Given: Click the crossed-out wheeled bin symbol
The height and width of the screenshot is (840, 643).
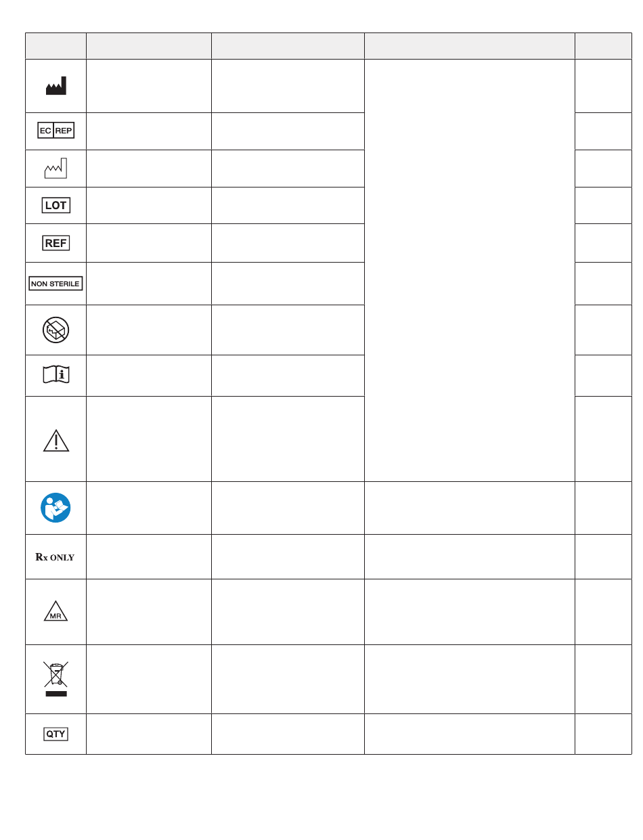Looking at the screenshot, I should tap(56, 679).
